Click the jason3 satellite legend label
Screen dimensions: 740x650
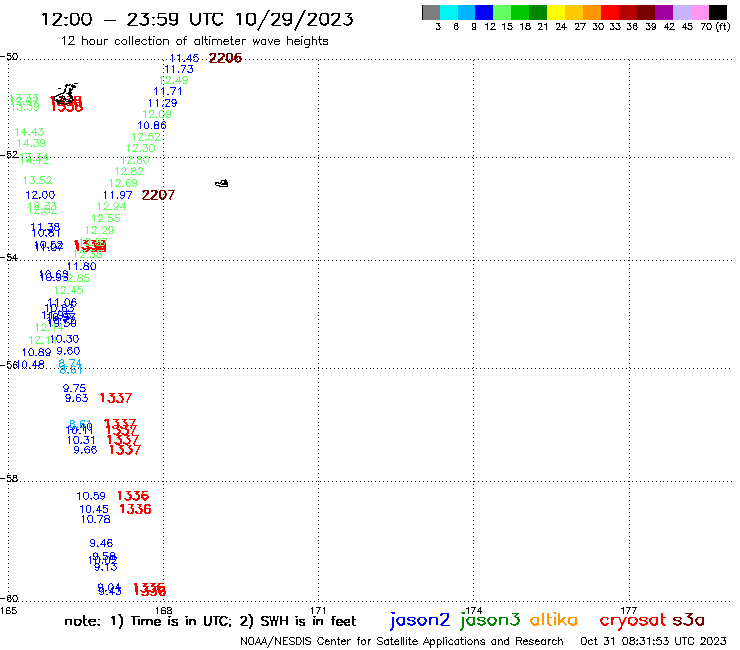490,621
